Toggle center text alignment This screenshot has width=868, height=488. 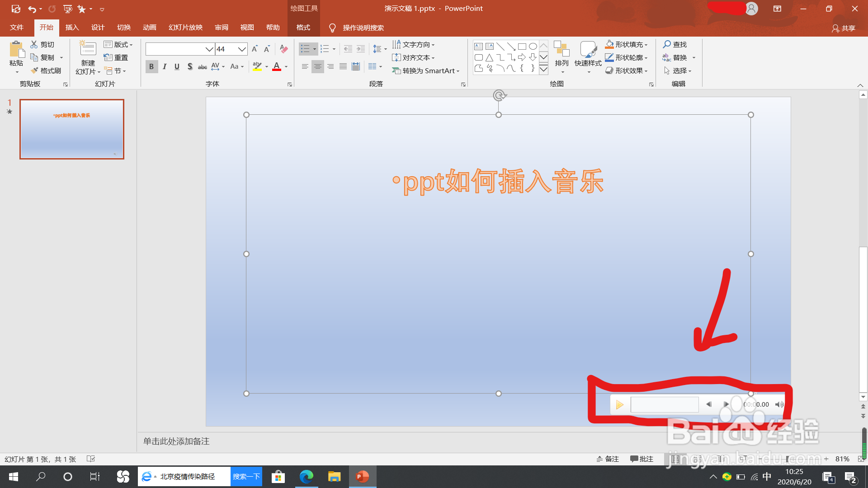(x=318, y=66)
